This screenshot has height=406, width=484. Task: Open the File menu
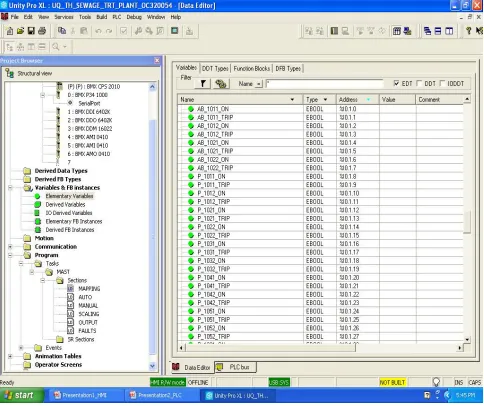point(15,17)
